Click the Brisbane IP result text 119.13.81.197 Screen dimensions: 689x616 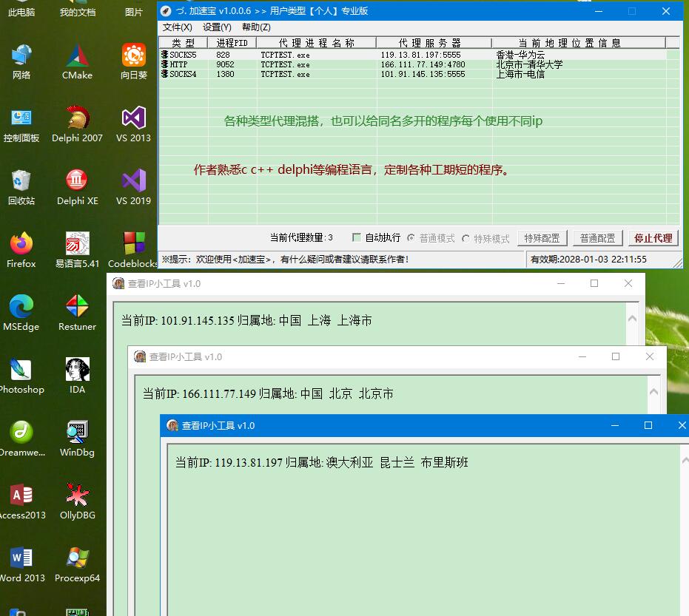(249, 462)
